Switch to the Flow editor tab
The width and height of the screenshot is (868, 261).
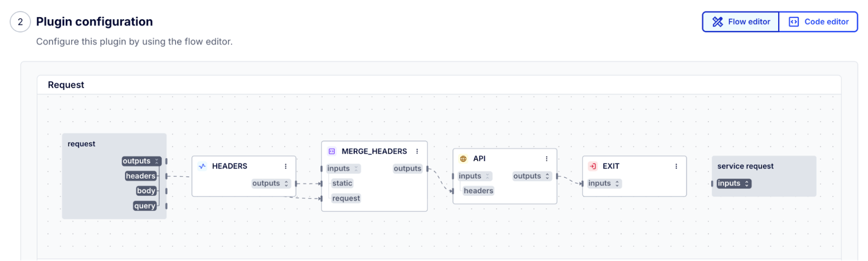741,22
